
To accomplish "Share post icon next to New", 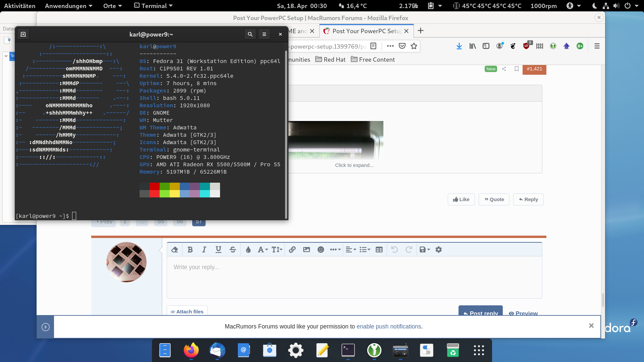I will click(x=504, y=69).
